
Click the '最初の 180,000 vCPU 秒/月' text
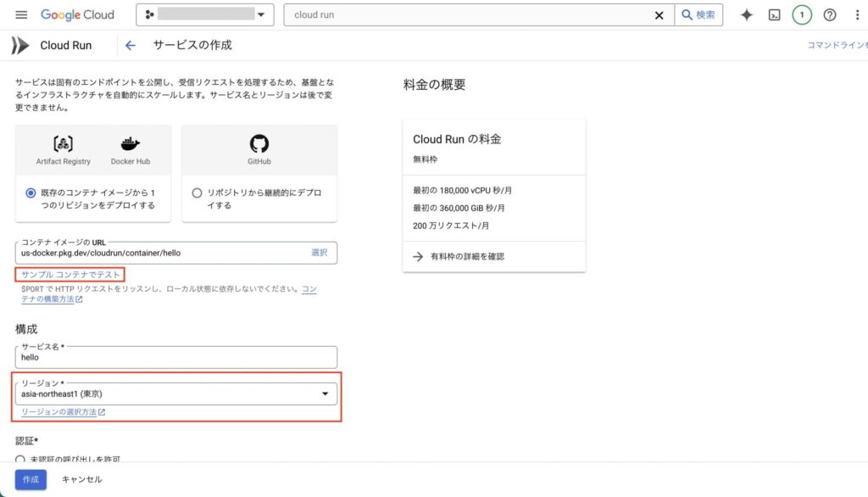click(462, 191)
